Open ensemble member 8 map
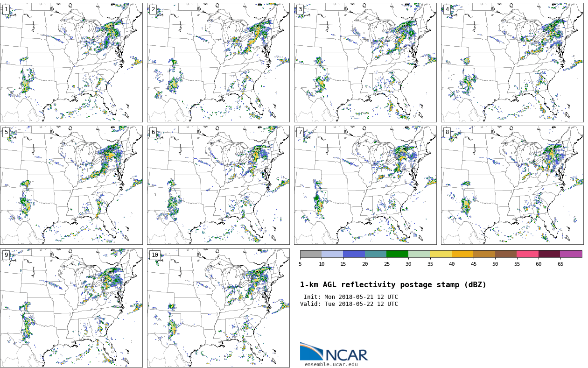Viewport: 588px width, 368px height. click(512, 185)
